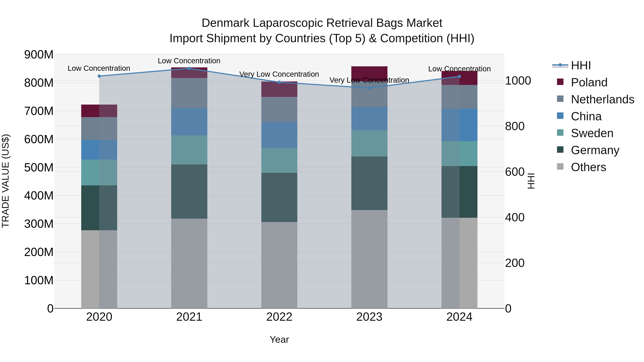The width and height of the screenshot is (644, 362).
Task: Click the 2021 China bar segment
Action: (189, 122)
